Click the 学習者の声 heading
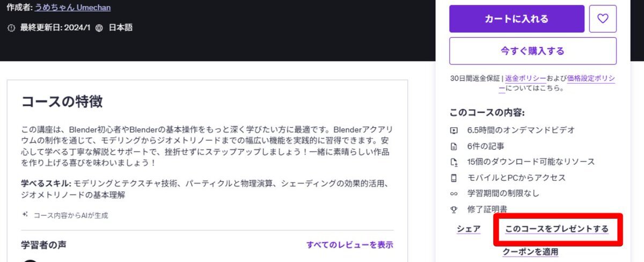The width and height of the screenshot is (644, 262). coord(44,245)
